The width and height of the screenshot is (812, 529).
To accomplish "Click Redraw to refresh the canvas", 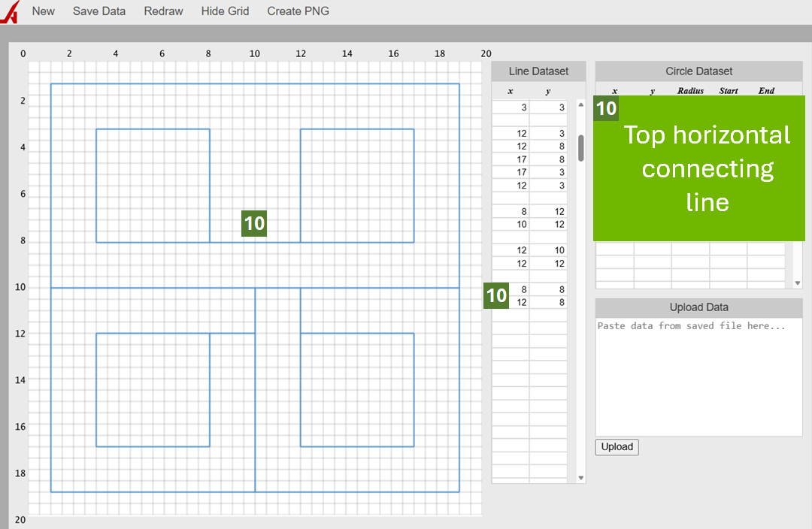I will click(163, 11).
